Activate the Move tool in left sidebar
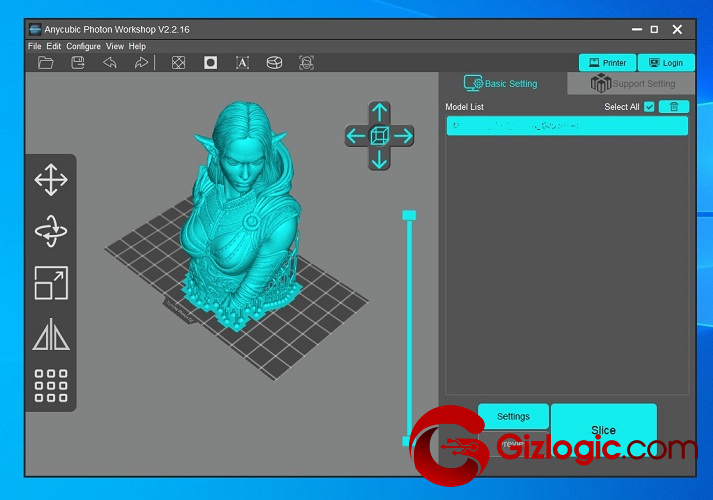 coord(51,180)
